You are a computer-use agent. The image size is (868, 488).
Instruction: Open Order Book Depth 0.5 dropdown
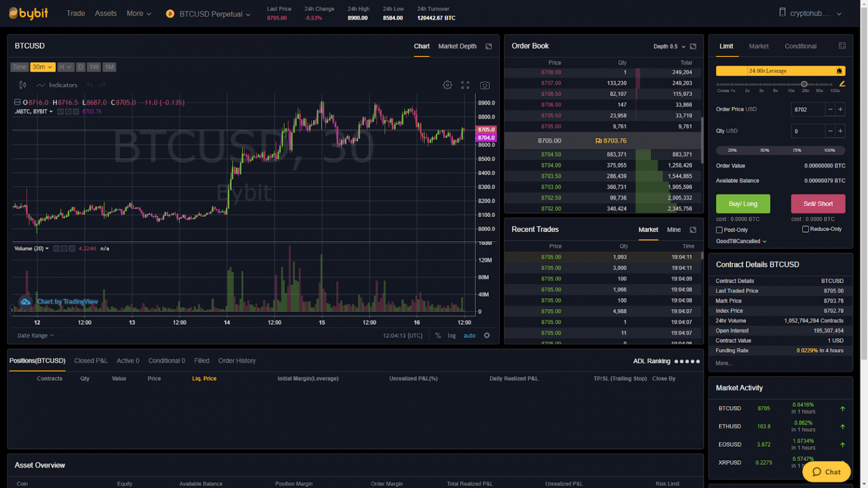[669, 46]
